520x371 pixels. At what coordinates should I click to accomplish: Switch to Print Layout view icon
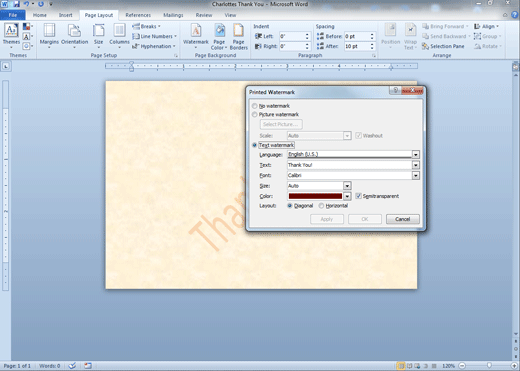tap(401, 366)
